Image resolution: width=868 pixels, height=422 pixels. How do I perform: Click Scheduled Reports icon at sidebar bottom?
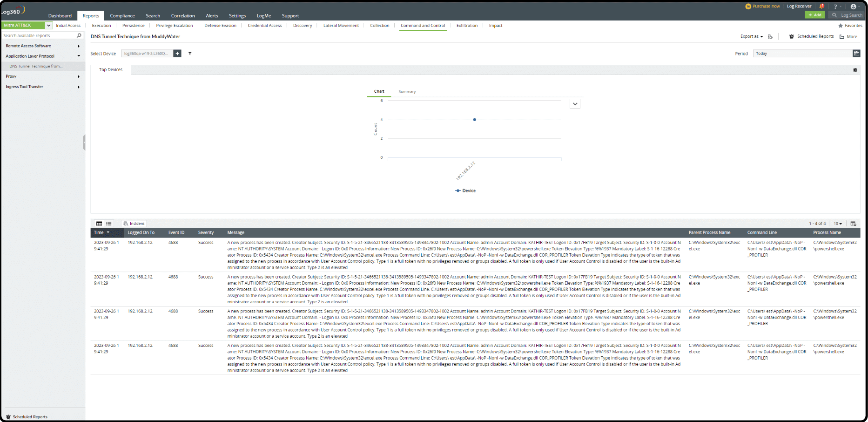(8, 417)
